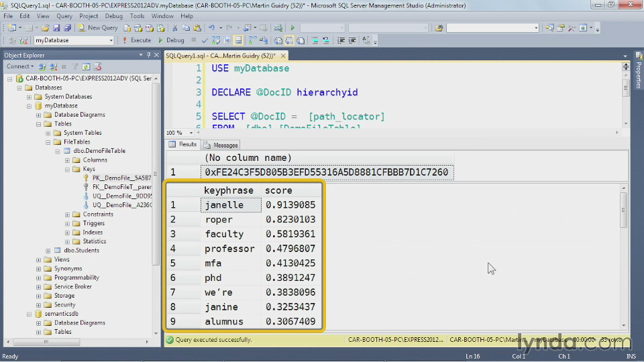Click the Paste clipboard icon
Image resolution: width=644 pixels, height=362 pixels.
[197, 28]
